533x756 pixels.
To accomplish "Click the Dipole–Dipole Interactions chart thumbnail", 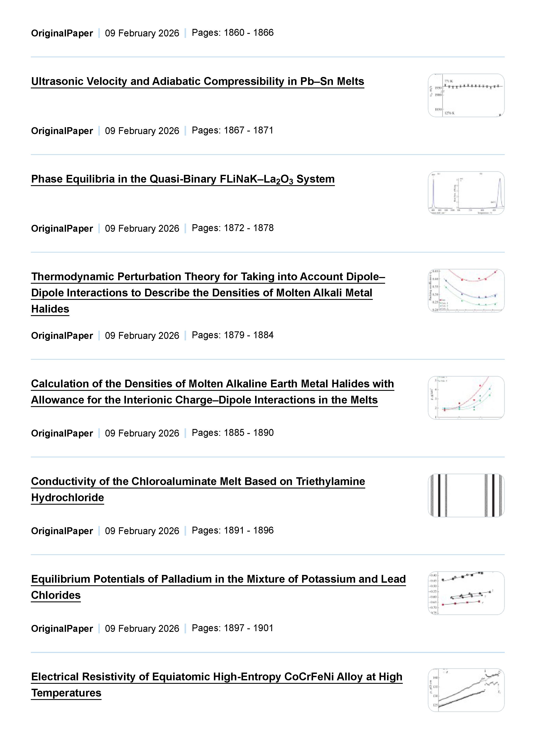I will pyautogui.click(x=466, y=291).
